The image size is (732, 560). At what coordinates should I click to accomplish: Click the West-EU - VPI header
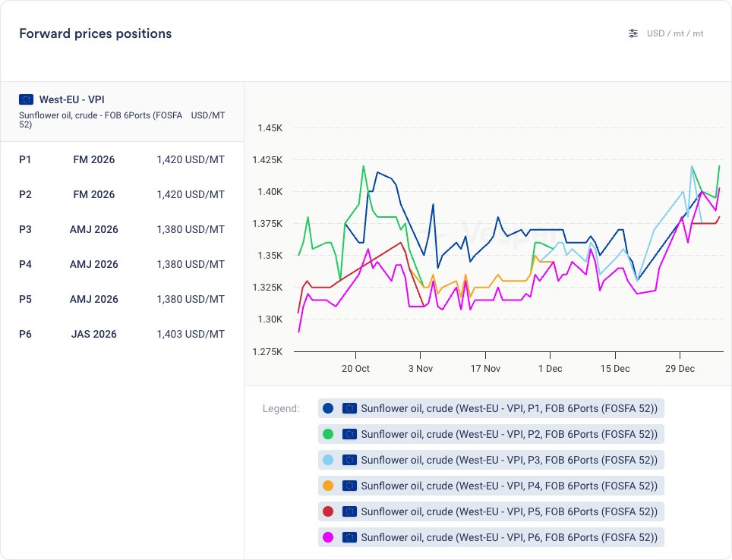tap(71, 99)
